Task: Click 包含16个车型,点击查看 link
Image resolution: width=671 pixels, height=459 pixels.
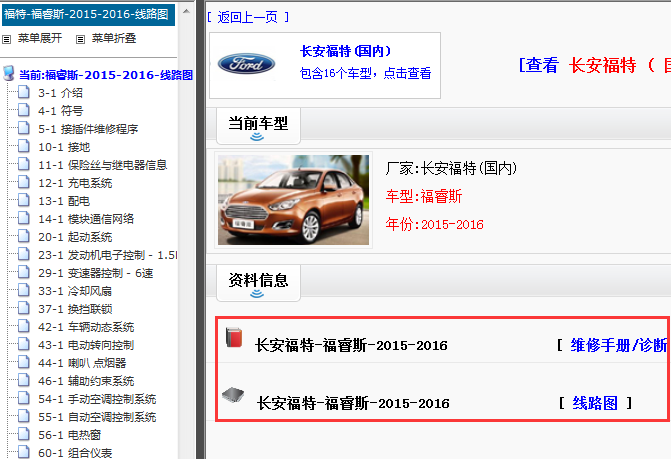Action: (x=365, y=73)
